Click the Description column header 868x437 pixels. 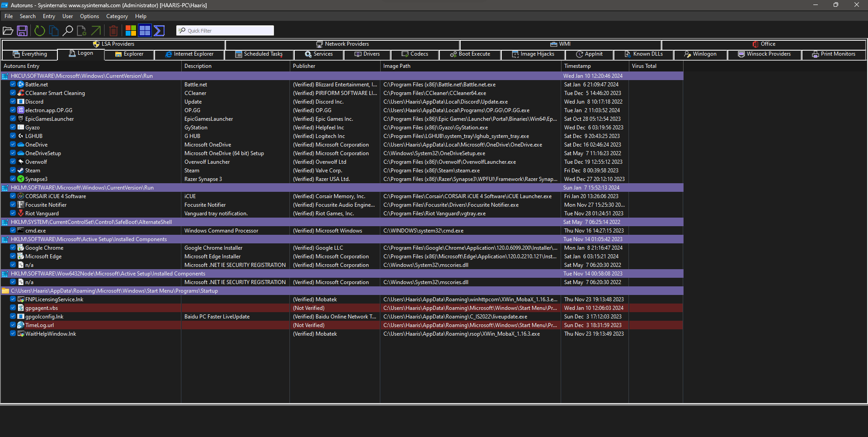pos(235,66)
